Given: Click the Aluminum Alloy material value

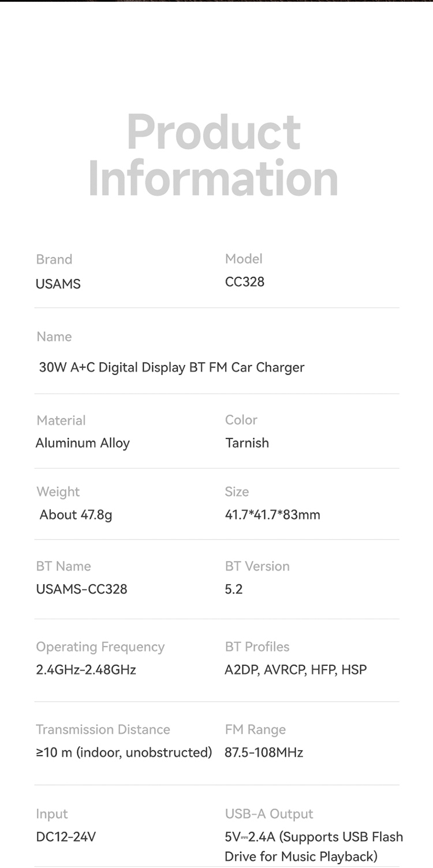Looking at the screenshot, I should (83, 443).
